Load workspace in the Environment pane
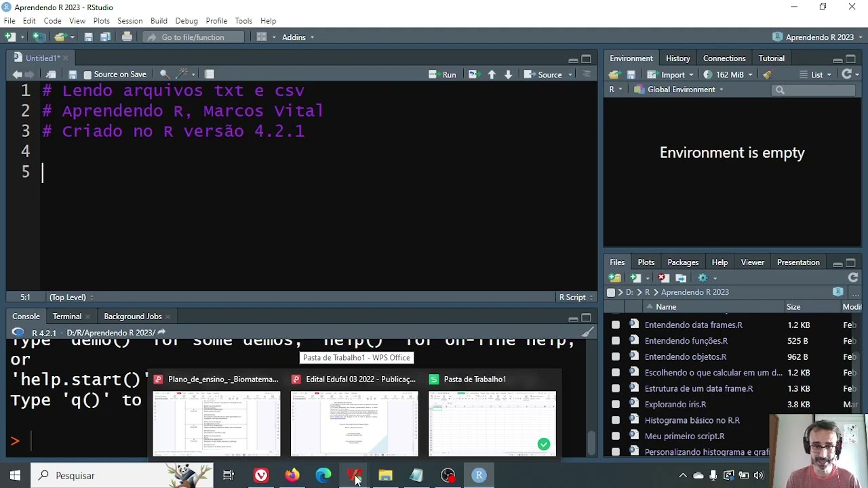 [614, 75]
